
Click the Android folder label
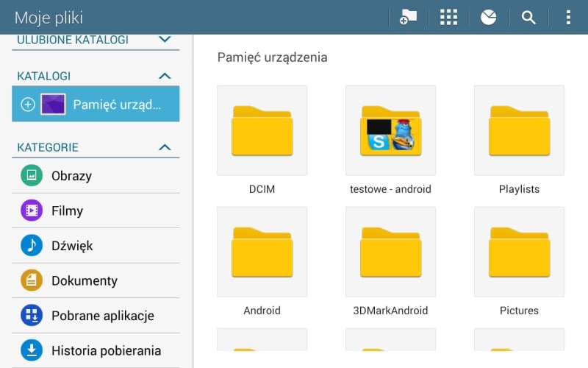click(262, 311)
